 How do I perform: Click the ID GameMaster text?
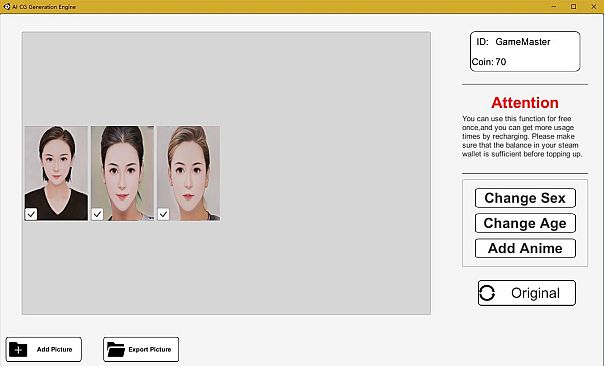(x=513, y=42)
